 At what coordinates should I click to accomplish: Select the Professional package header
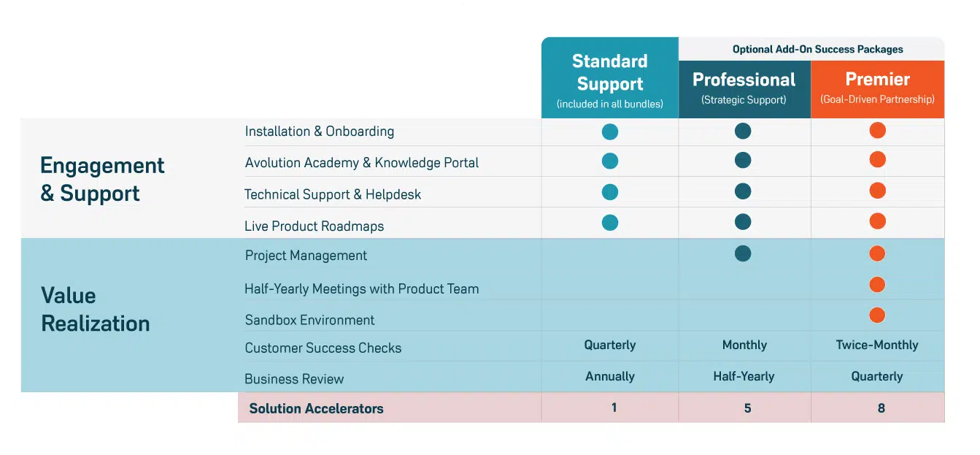(744, 88)
